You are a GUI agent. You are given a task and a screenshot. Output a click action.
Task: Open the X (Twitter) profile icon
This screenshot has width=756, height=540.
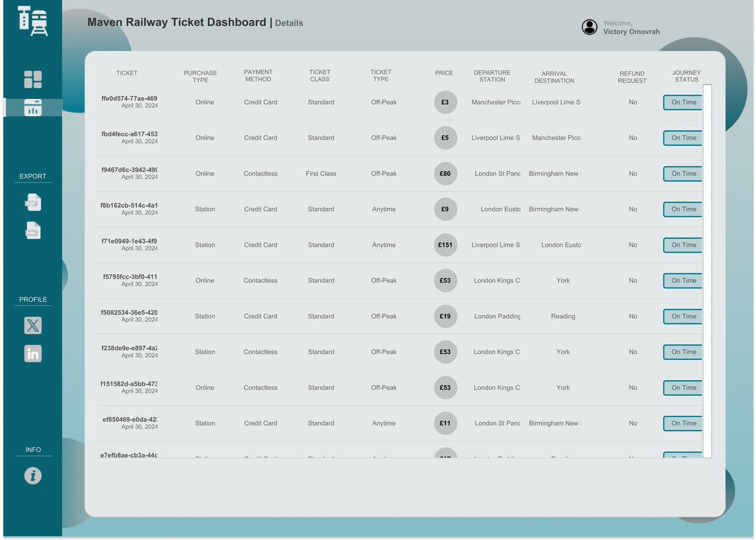coord(33,325)
